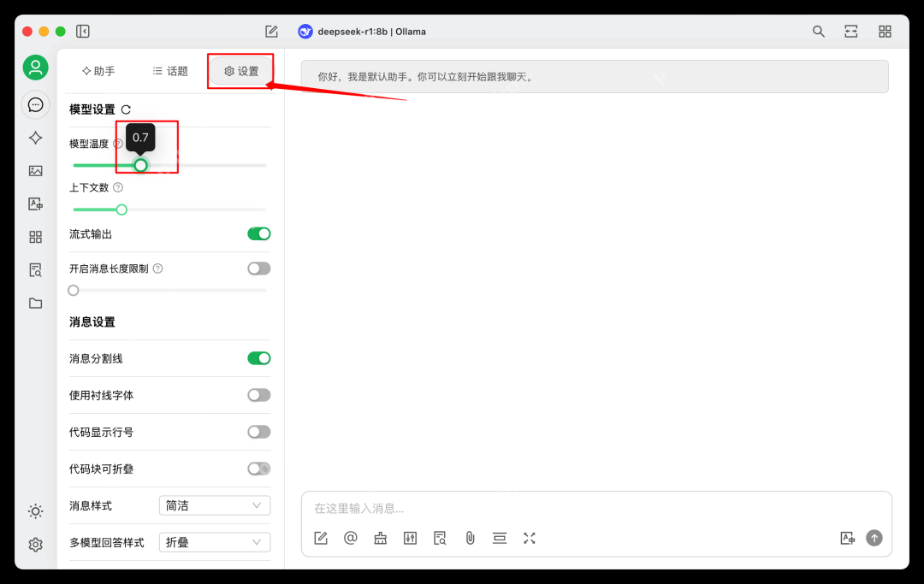
Task: Enable 代码显示行号 switch
Action: click(x=258, y=432)
